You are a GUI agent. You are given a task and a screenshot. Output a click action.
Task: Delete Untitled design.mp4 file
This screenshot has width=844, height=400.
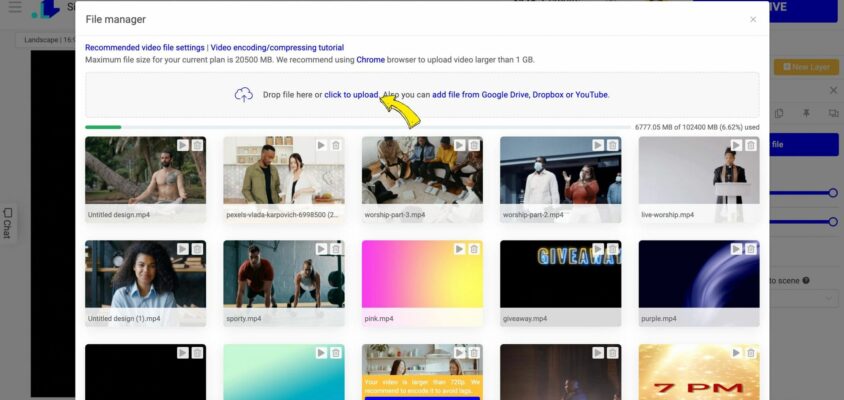198,145
